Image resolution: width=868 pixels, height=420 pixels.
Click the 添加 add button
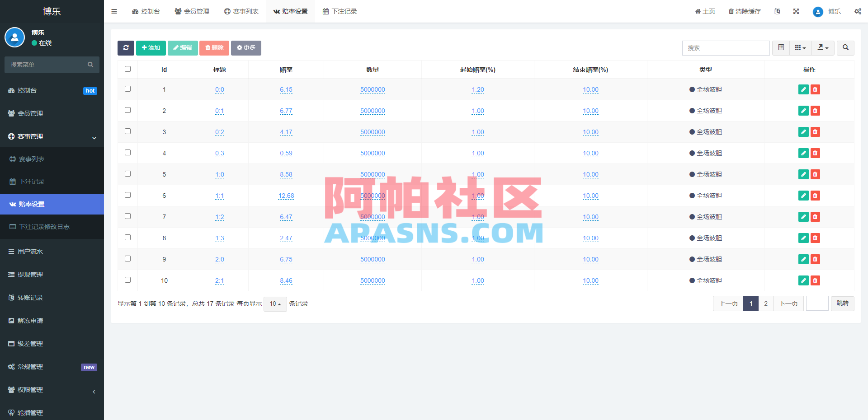[x=151, y=48]
